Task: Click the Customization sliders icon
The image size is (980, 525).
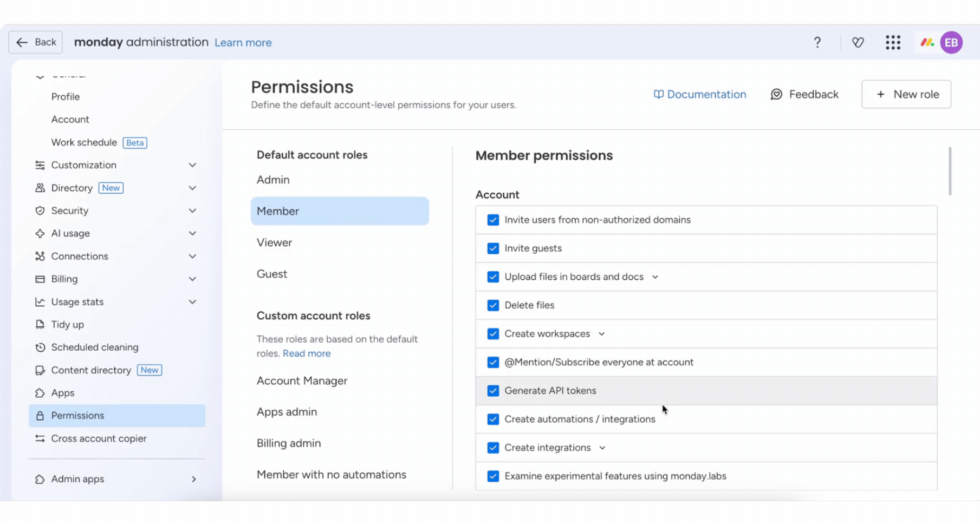Action: pyautogui.click(x=40, y=165)
